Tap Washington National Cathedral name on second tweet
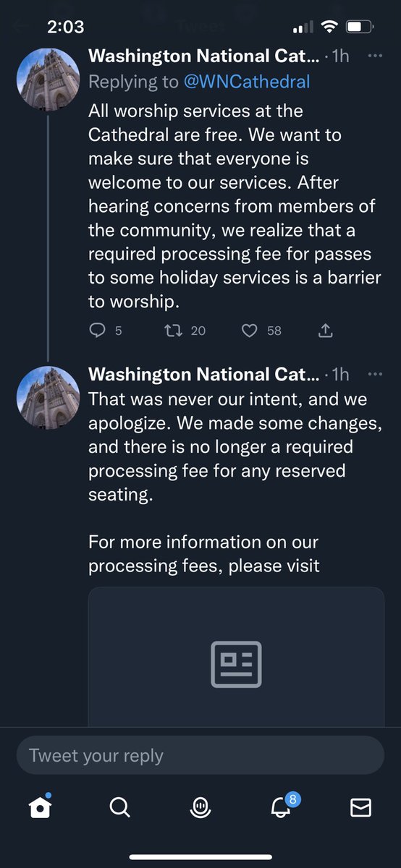401x868 pixels. pyautogui.click(x=203, y=374)
